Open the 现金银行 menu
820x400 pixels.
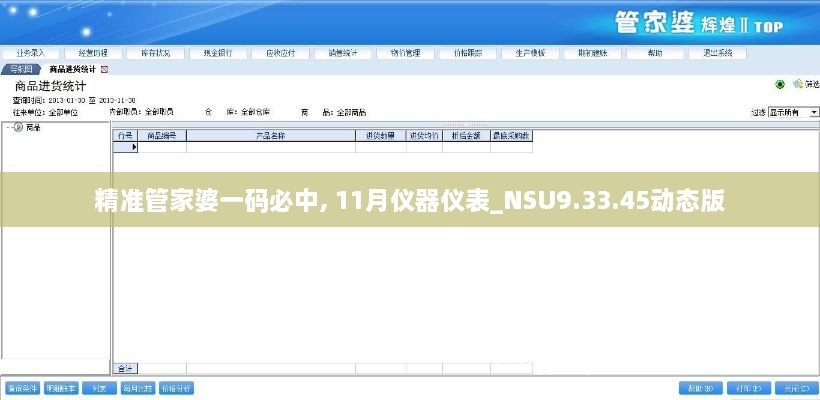tap(218, 53)
